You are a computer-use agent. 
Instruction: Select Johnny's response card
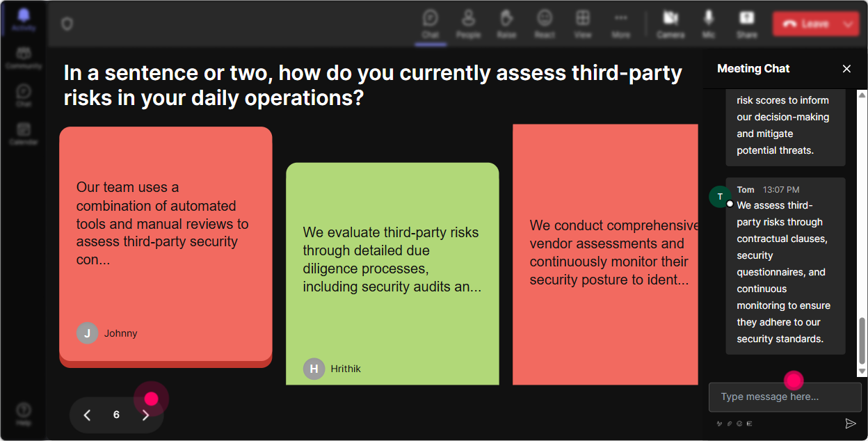click(166, 246)
